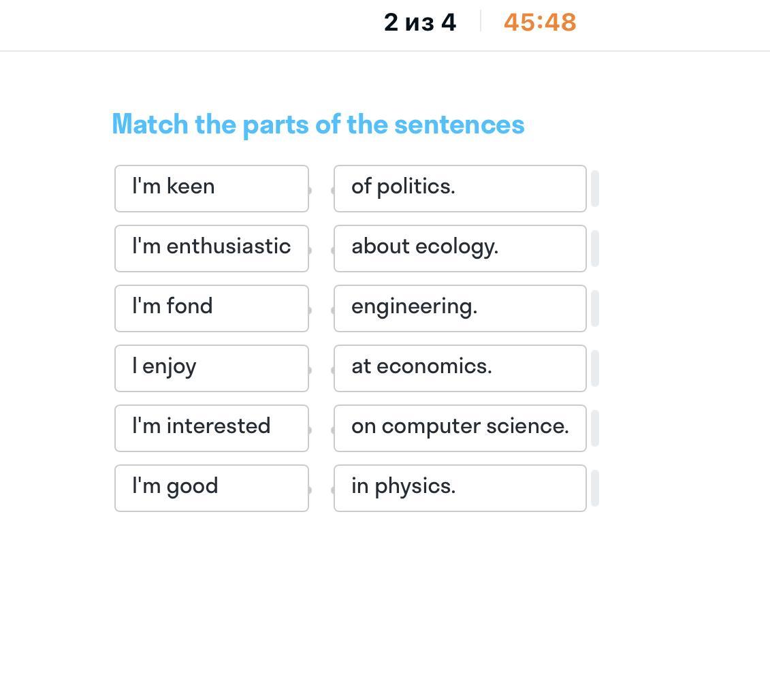Click the "in physics." ending card
This screenshot has height=700, width=770.
[460, 488]
